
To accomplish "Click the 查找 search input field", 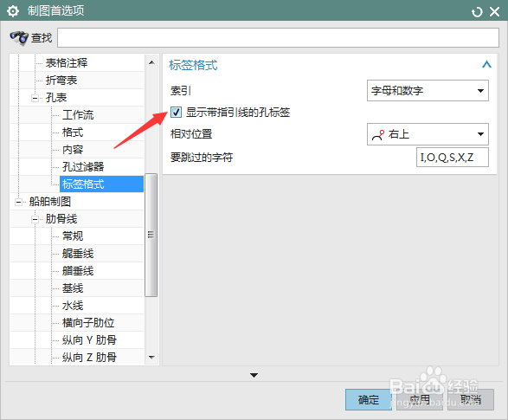I will click(278, 37).
